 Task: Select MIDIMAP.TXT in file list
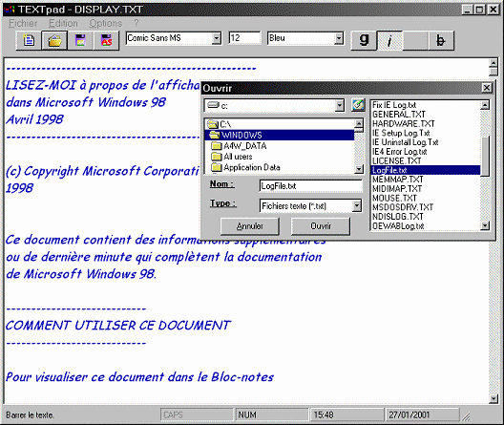pos(426,189)
